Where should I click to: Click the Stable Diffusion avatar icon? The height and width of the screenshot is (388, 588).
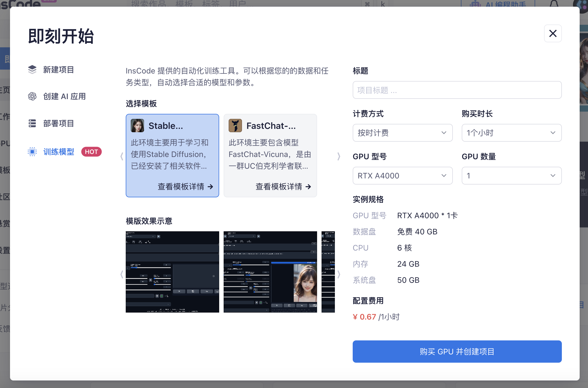[x=137, y=126]
